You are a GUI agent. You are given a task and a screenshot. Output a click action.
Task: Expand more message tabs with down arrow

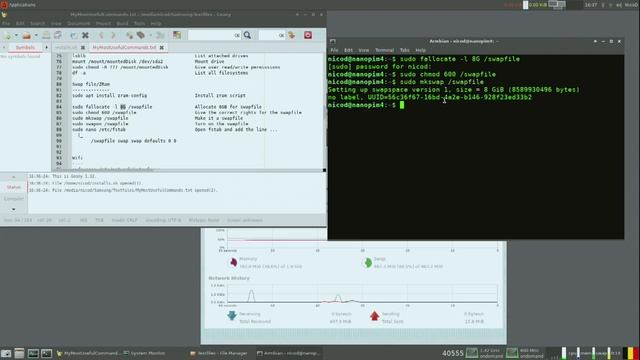tap(13, 209)
